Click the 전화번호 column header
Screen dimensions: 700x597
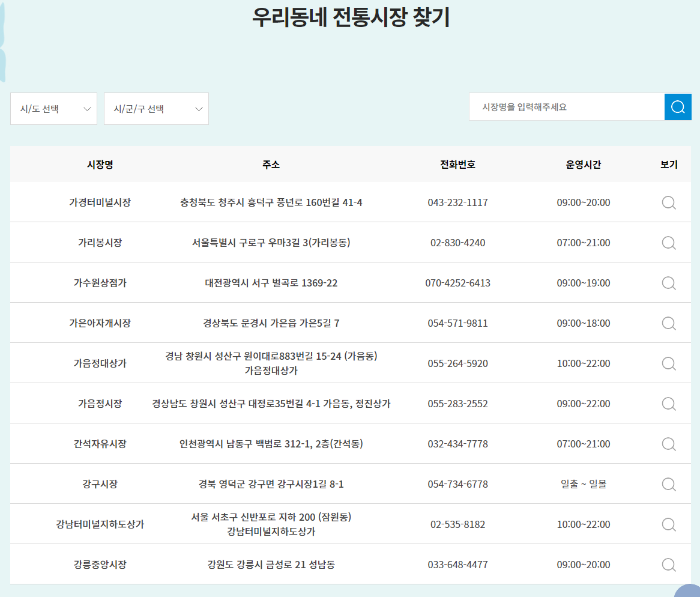point(457,165)
